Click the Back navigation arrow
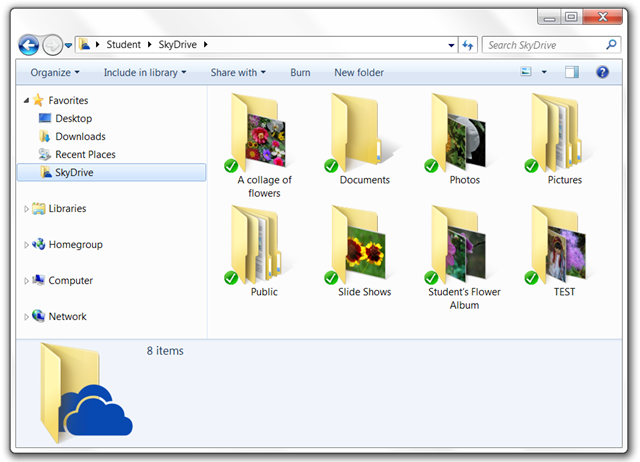The height and width of the screenshot is (462, 640). click(x=29, y=45)
